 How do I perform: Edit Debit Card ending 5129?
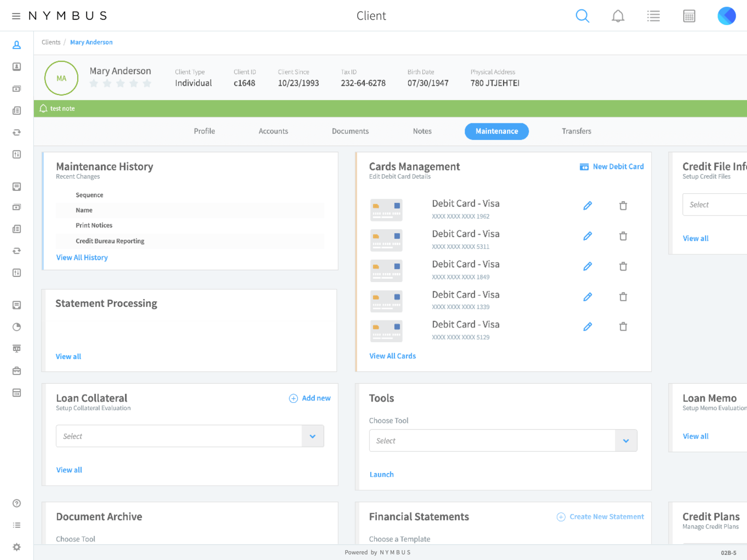point(588,327)
